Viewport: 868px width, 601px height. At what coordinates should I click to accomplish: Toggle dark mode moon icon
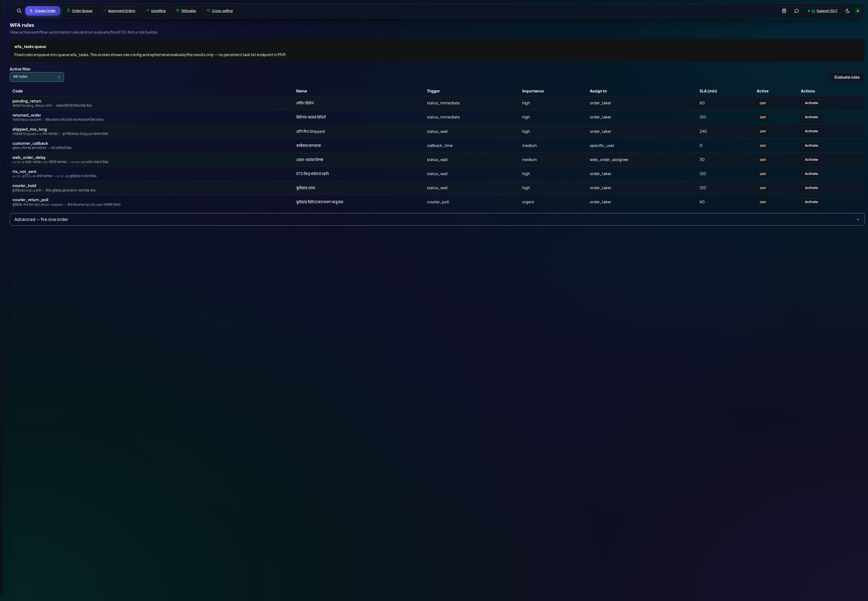(x=848, y=11)
